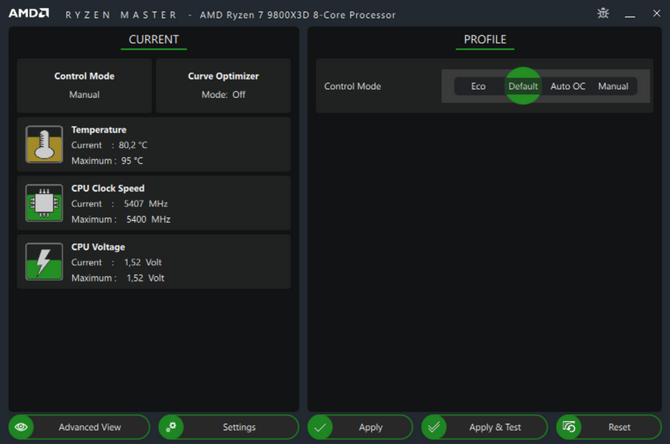Apply the profile changes
This screenshot has width=670, height=444.
(360, 427)
